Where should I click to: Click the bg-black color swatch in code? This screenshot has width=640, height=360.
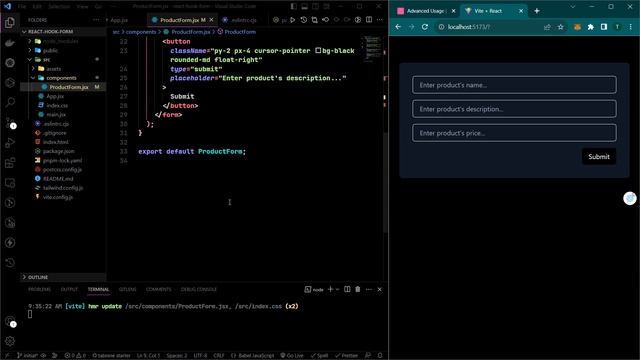318,51
